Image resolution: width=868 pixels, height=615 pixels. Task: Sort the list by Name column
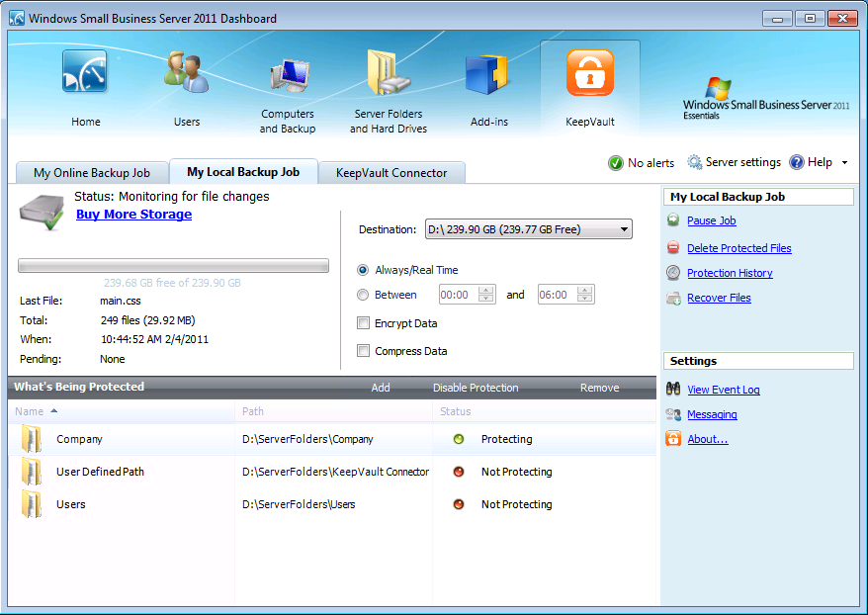[122, 411]
